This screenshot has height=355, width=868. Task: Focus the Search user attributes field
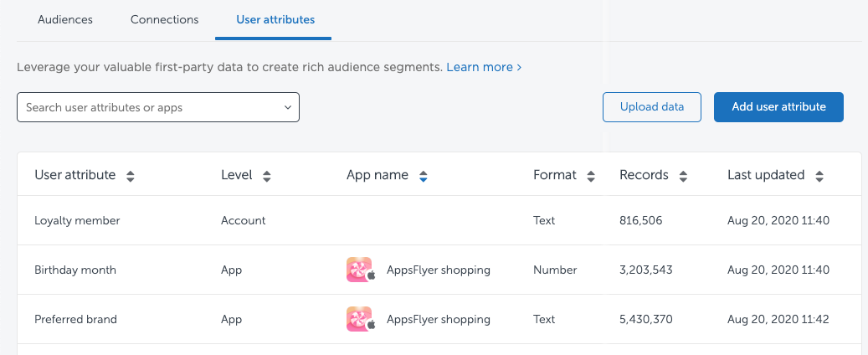[x=146, y=108]
